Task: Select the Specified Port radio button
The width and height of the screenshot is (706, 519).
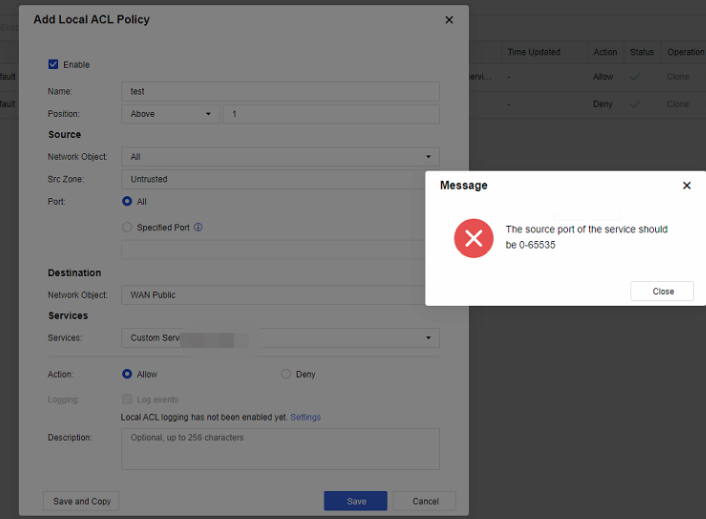Action: click(127, 228)
